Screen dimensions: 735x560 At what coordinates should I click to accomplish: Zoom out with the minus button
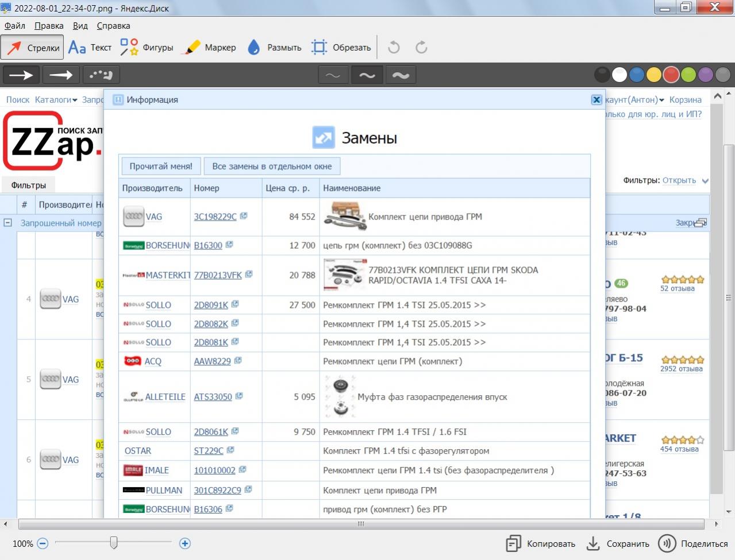tap(43, 543)
